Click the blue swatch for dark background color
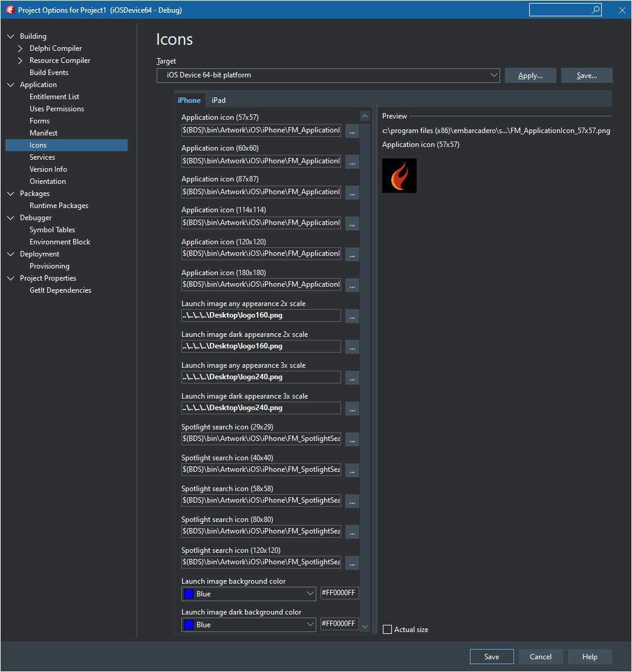This screenshot has height=672, width=632. coord(189,624)
